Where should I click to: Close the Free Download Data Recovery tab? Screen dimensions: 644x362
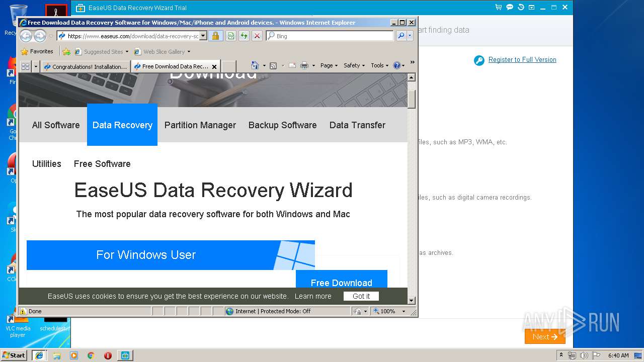(214, 66)
